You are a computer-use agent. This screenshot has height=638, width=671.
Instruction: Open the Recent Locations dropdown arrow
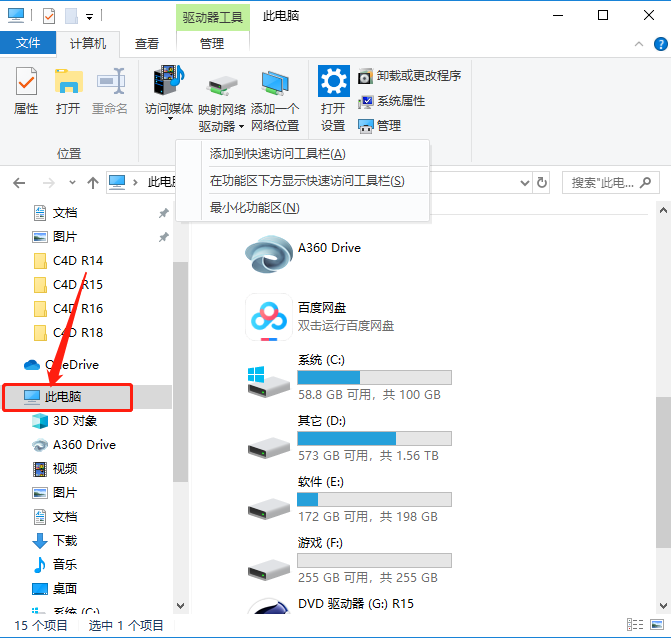72,183
